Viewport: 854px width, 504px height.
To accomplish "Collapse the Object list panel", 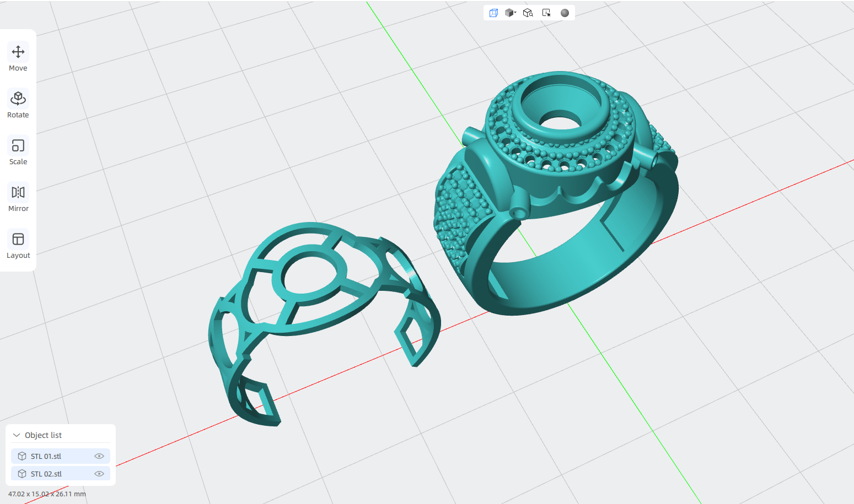I will coord(17,435).
